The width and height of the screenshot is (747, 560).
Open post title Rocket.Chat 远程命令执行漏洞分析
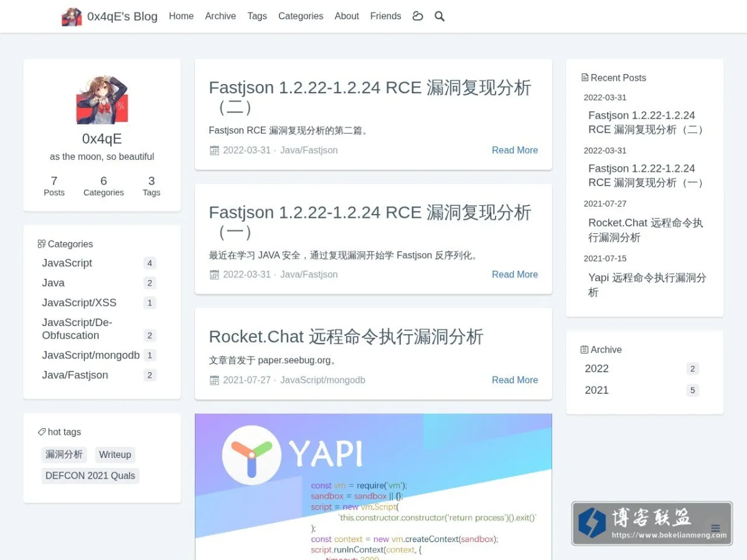(x=346, y=337)
